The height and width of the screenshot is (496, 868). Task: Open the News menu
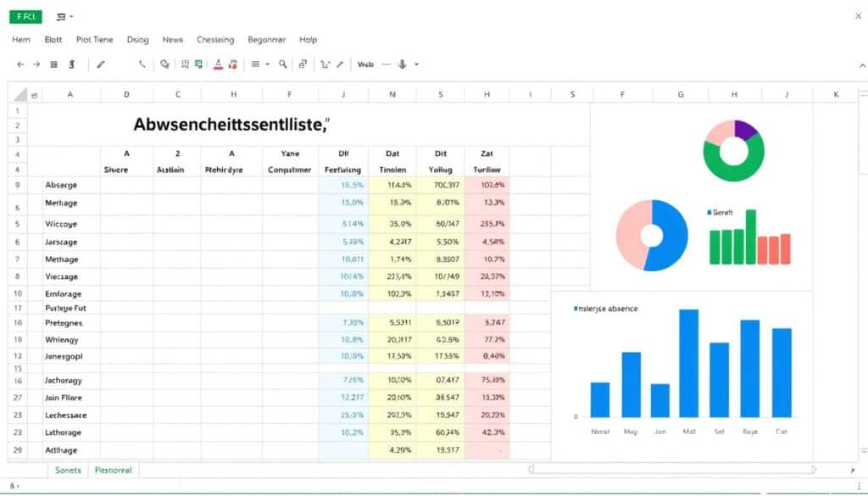coord(172,40)
